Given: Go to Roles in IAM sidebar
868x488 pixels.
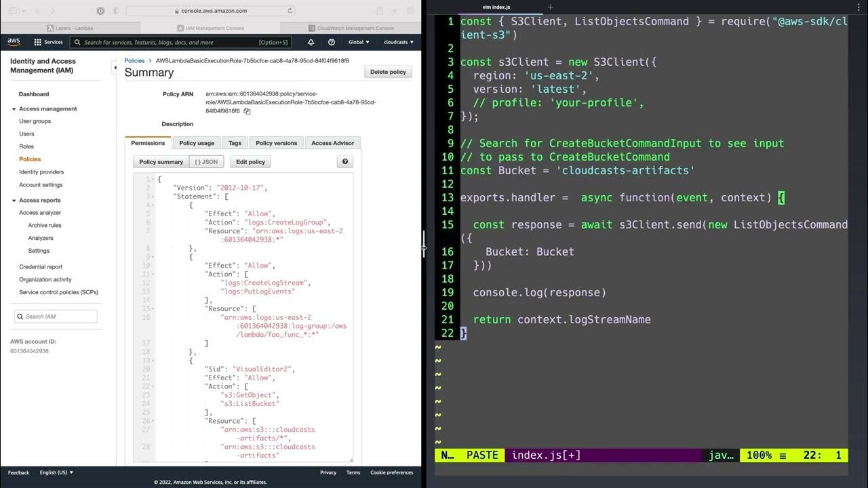Looking at the screenshot, I should click(x=26, y=146).
